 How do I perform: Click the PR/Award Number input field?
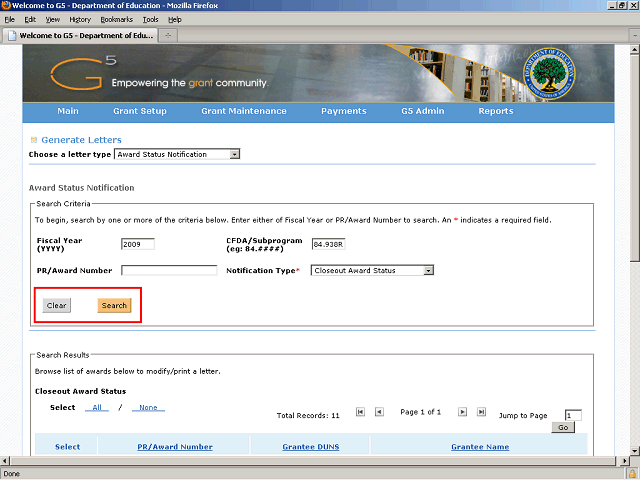169,270
